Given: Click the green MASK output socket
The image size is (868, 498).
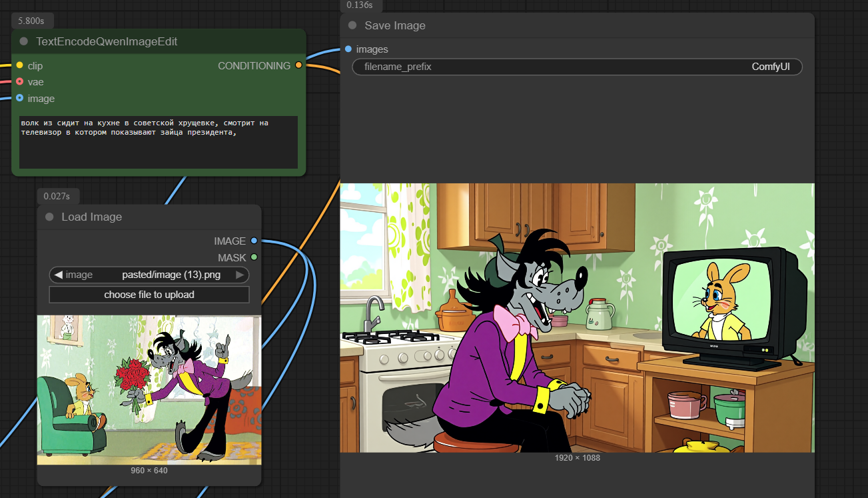Looking at the screenshot, I should point(254,257).
